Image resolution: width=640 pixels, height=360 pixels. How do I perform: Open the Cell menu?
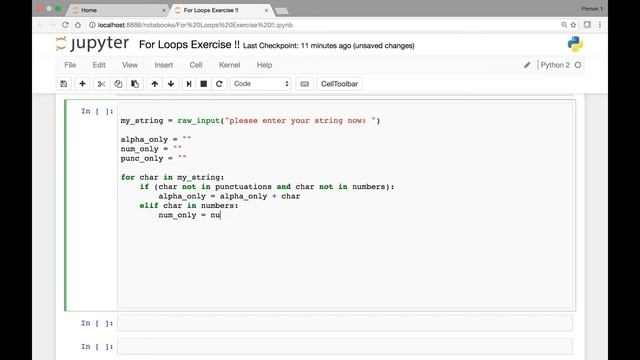click(196, 65)
